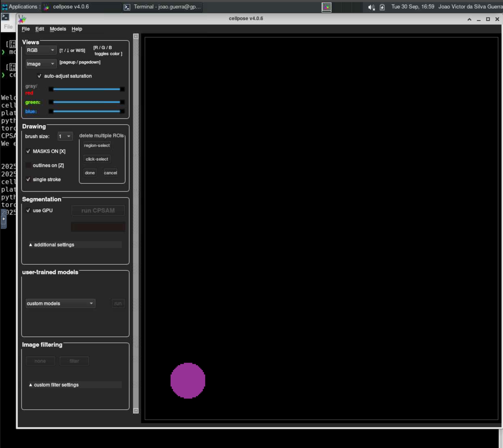Open the image view selector
The image size is (503, 448).
pos(41,64)
